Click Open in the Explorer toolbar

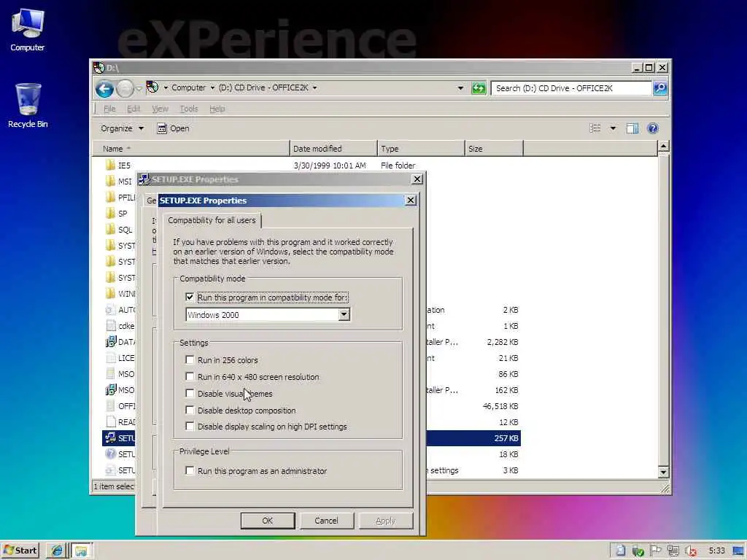[174, 128]
